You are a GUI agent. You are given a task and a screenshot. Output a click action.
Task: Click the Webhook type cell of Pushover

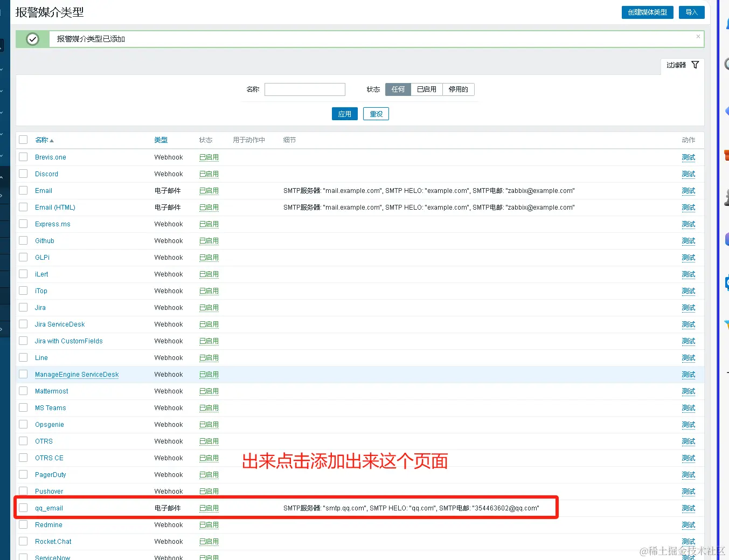click(169, 492)
